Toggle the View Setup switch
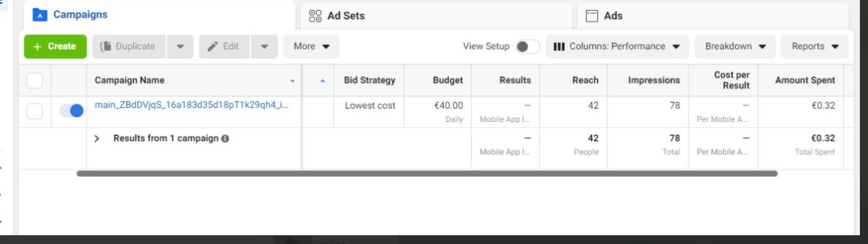 [x=528, y=47]
